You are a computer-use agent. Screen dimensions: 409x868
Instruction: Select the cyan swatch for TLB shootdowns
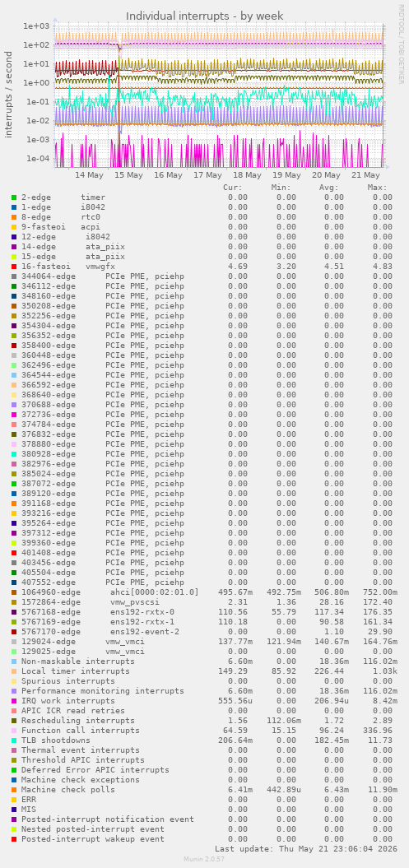point(14,740)
